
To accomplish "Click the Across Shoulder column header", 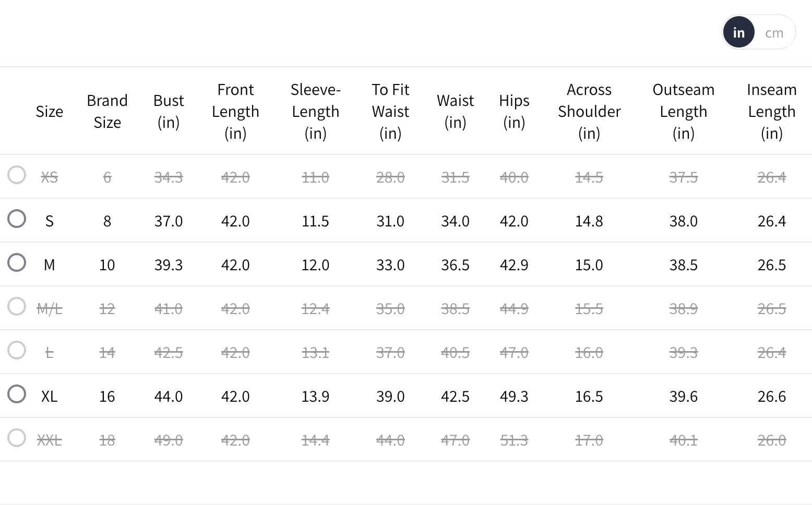I will [589, 111].
